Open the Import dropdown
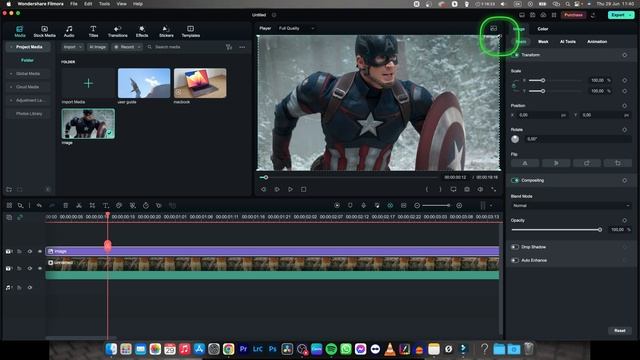 [x=73, y=47]
